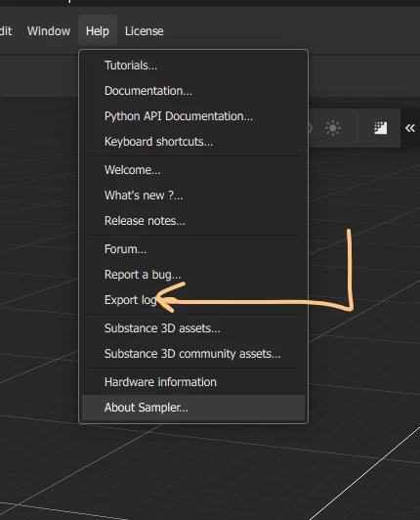Choose Report a bug
420x520 pixels.
coord(193,275)
